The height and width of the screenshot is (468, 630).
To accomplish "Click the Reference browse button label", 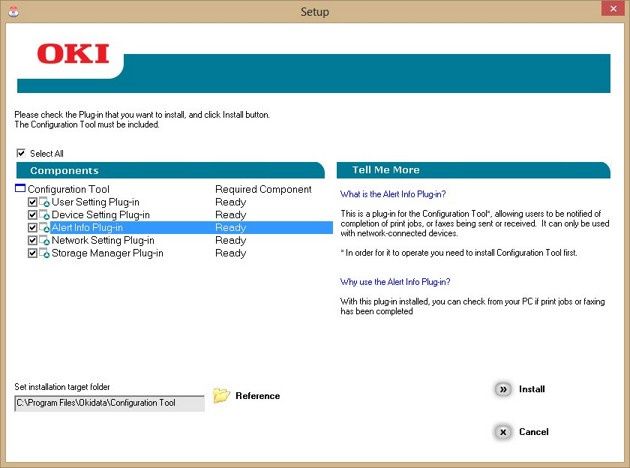I will pos(258,396).
